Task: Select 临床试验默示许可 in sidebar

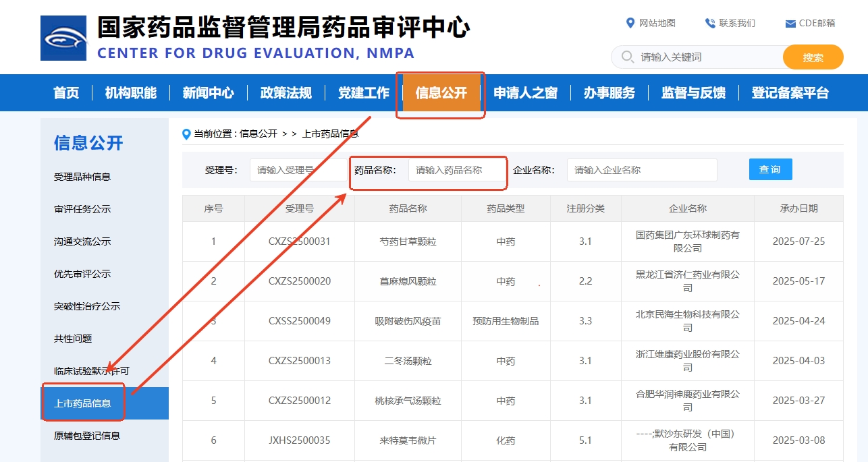Action: tap(92, 371)
